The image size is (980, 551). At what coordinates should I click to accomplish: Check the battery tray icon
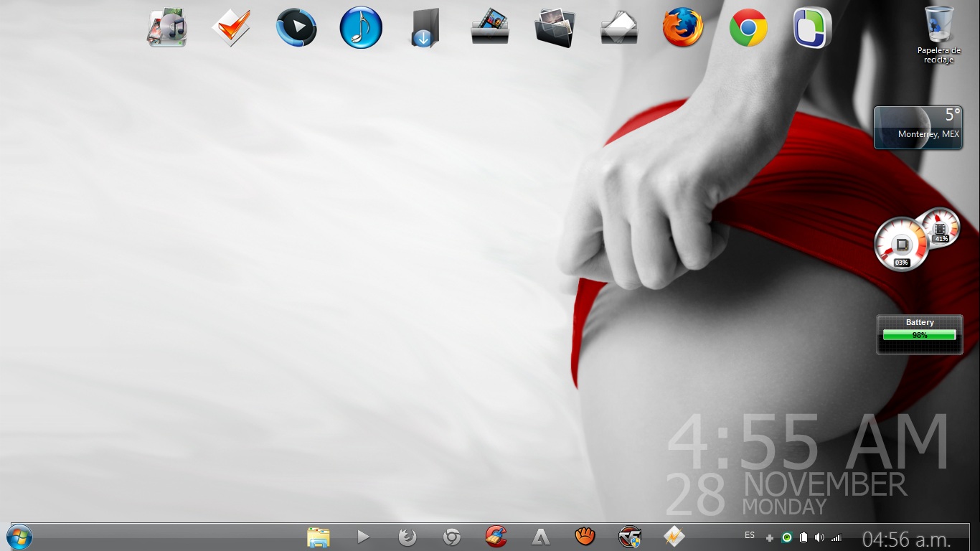click(804, 537)
